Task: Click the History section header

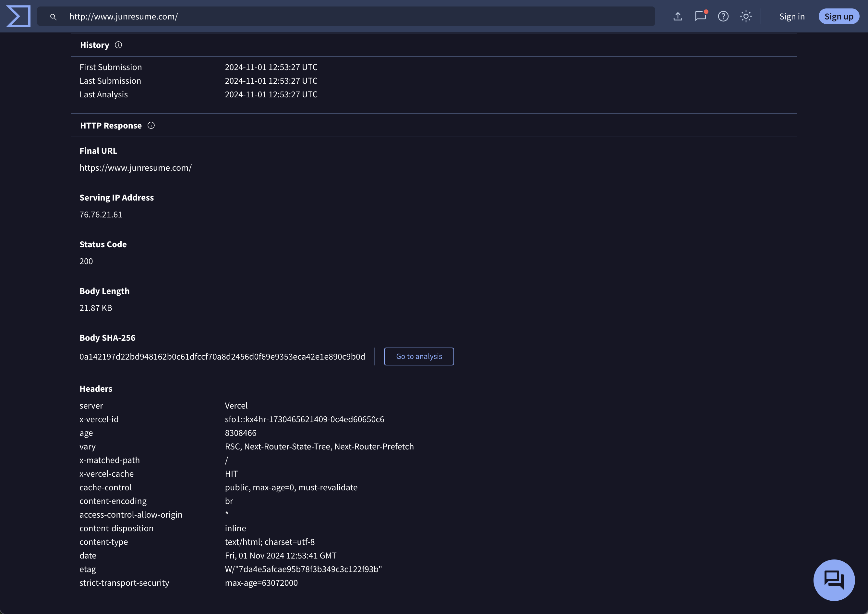Action: (94, 45)
